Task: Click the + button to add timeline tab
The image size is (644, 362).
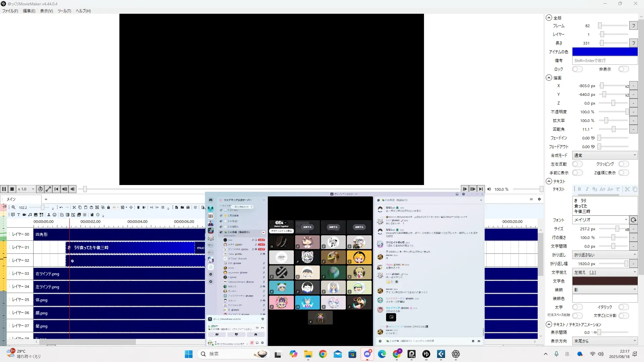Action: pos(46,199)
